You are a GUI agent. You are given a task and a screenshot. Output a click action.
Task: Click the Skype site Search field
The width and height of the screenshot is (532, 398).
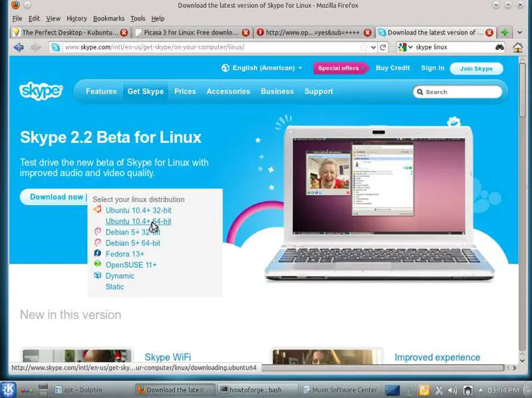tap(458, 92)
